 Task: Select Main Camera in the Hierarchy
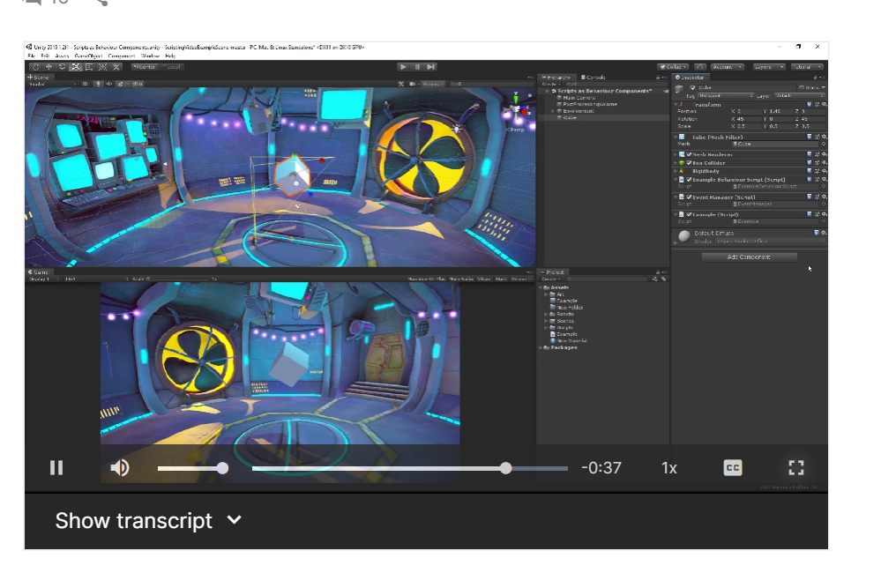tap(579, 98)
